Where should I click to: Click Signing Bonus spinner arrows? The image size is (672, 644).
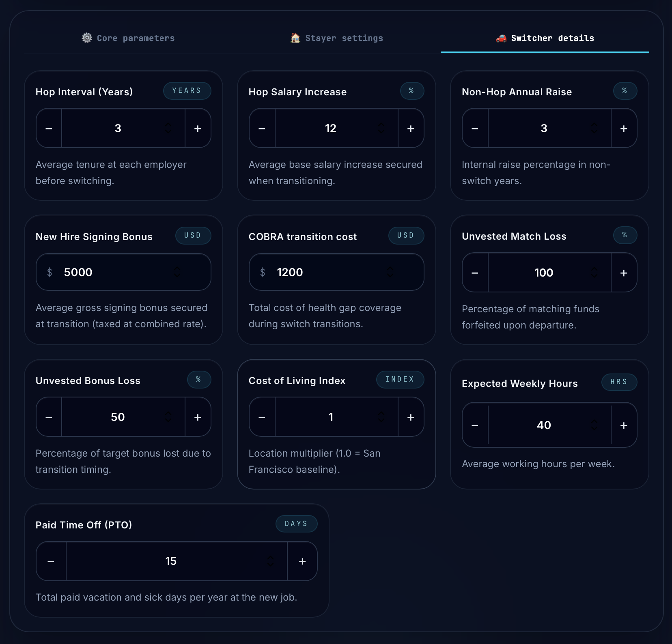point(177,272)
